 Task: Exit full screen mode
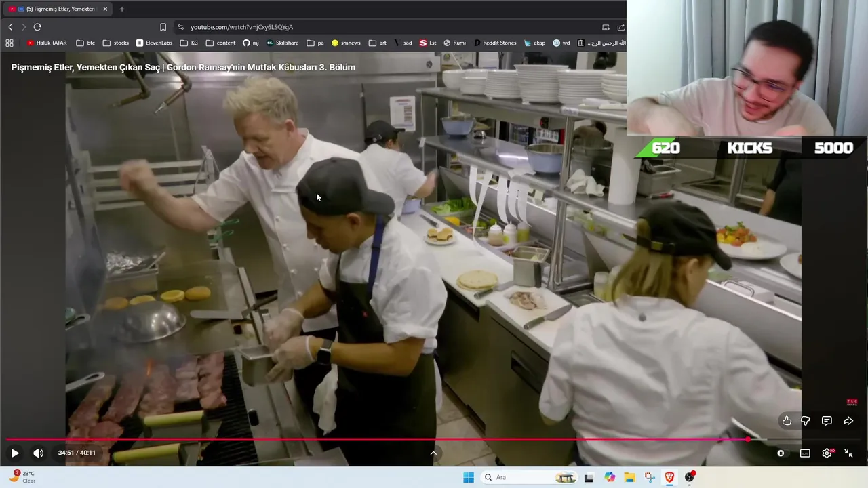pyautogui.click(x=848, y=453)
